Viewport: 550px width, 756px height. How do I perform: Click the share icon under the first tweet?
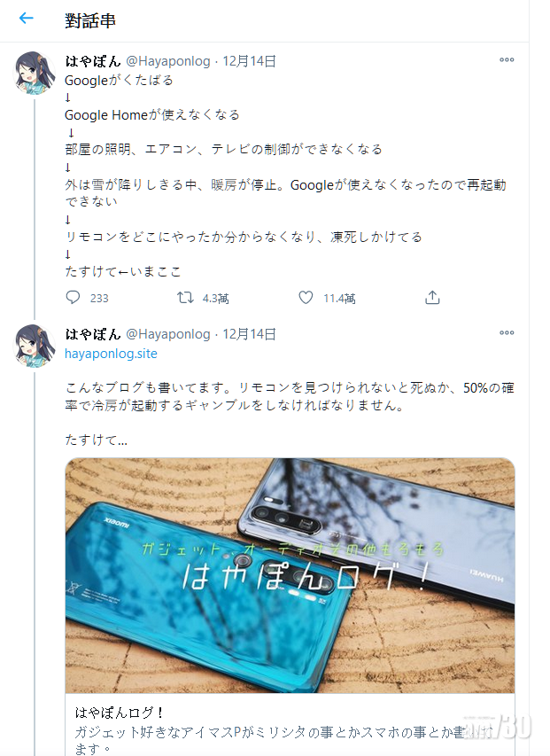pyautogui.click(x=432, y=298)
